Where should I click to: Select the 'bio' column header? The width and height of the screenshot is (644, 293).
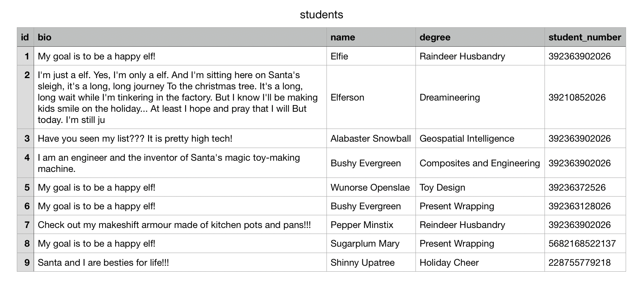pos(180,37)
